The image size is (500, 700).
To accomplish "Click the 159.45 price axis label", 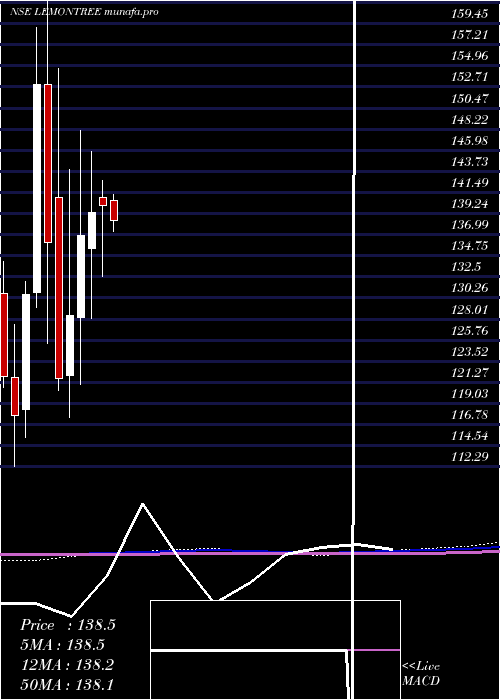I will coord(470,14).
